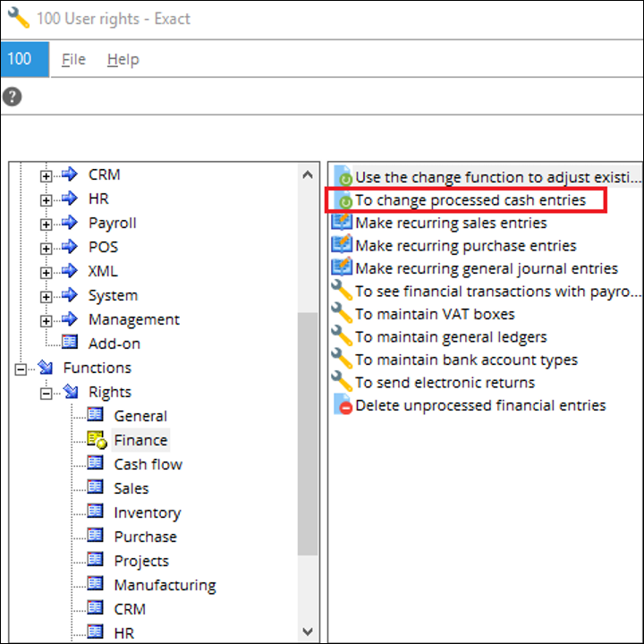Image resolution: width=644 pixels, height=644 pixels.
Task: Select 'Delete unprocessed financial entries' right
Action: [x=480, y=405]
